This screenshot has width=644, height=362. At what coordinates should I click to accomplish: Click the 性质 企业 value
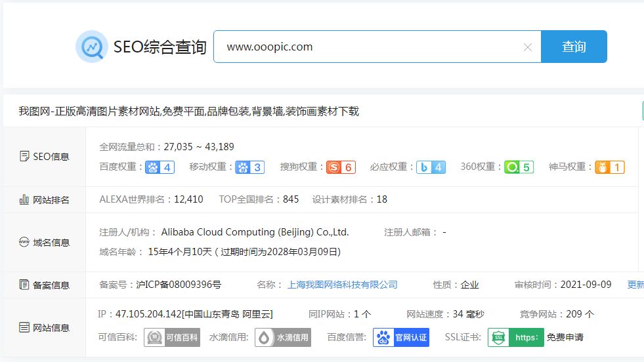point(469,285)
